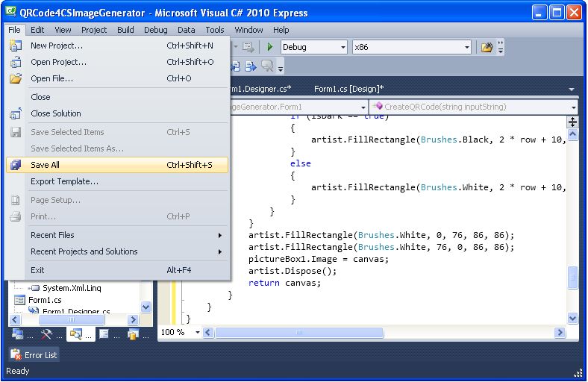The image size is (588, 382).
Task: Click the Save All disks icon in menu
Action: tap(16, 165)
